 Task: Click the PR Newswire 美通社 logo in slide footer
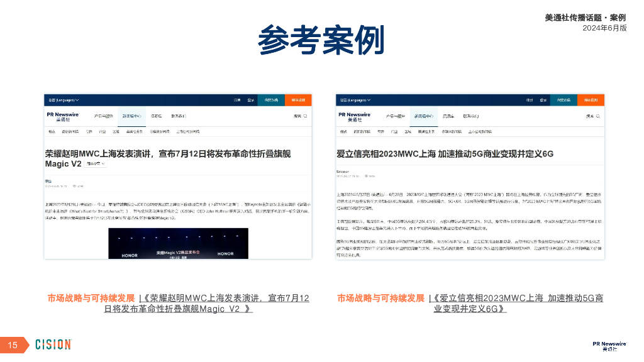click(609, 346)
